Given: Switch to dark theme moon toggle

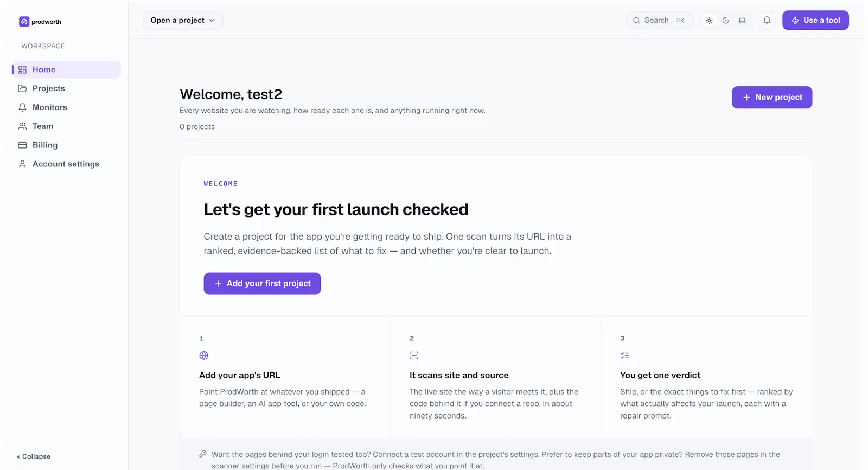Looking at the screenshot, I should coord(725,21).
